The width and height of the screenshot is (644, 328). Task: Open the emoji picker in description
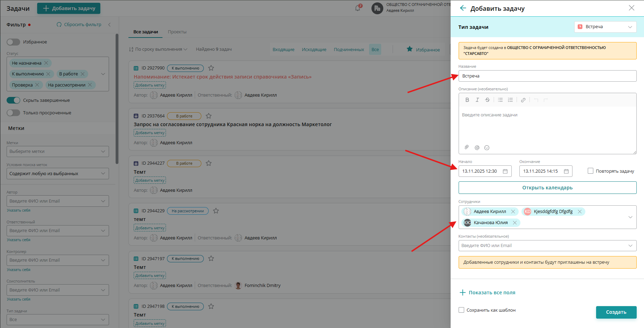click(x=487, y=148)
